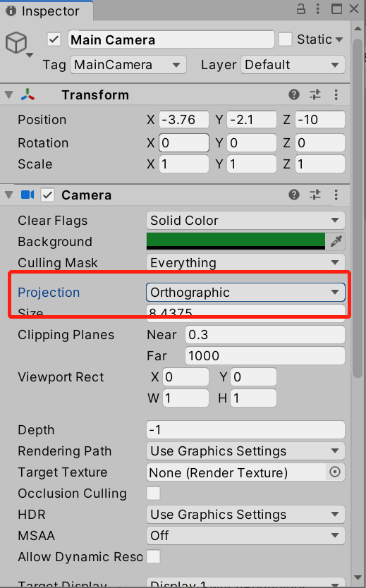This screenshot has height=588, width=366.
Task: Open the Camera presets slider icon
Action: pos(315,195)
